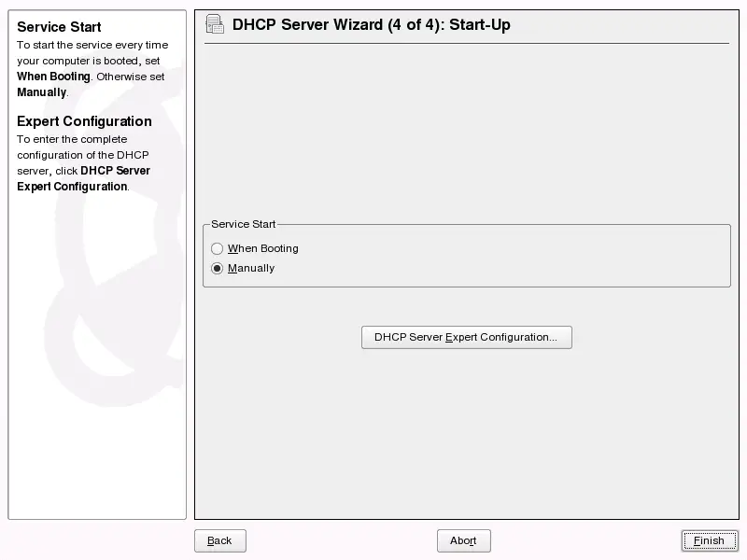This screenshot has width=747, height=560.
Task: Select the When Booting radio button
Action: pos(218,248)
